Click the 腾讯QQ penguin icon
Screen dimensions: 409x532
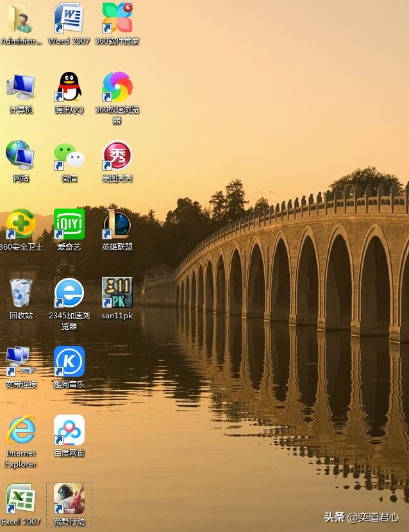[69, 87]
